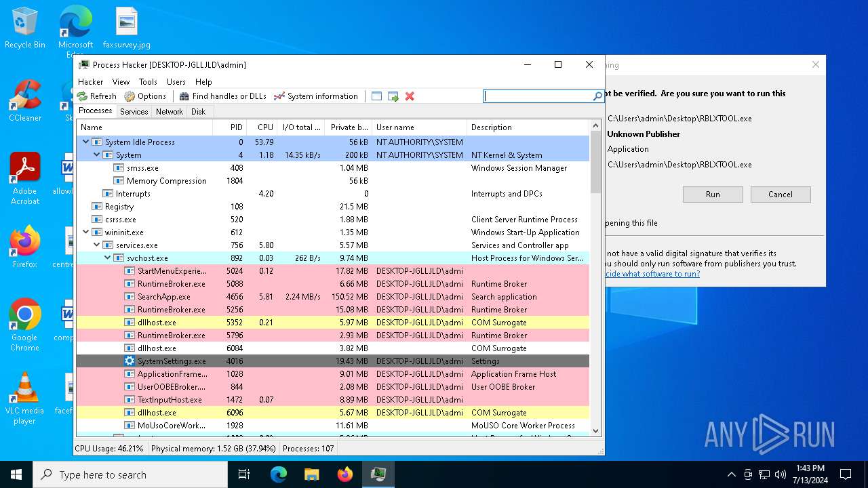This screenshot has height=488, width=868.
Task: Open the Options toolbar button
Action: [x=144, y=96]
